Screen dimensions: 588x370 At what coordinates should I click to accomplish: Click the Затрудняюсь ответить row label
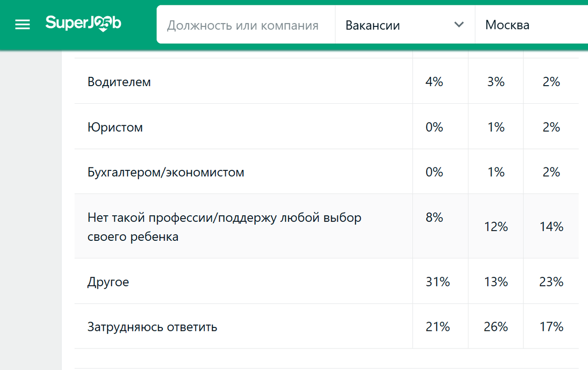[152, 327]
